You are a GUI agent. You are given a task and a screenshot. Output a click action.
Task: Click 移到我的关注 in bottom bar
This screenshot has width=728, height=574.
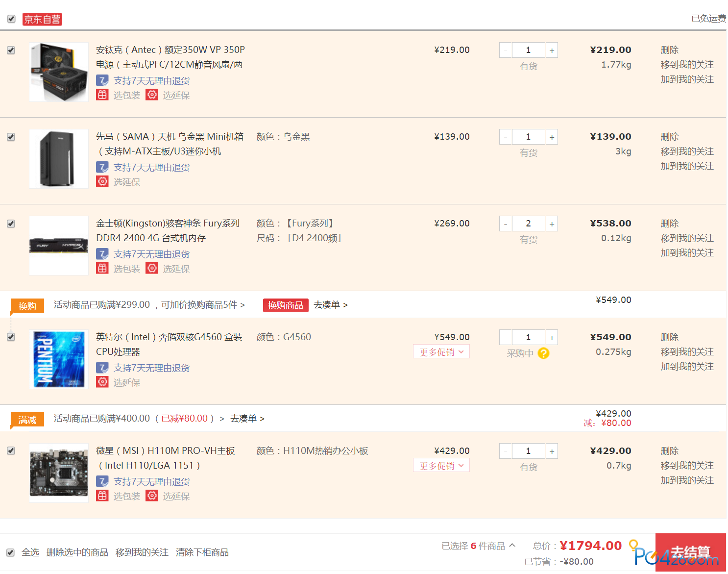point(142,552)
